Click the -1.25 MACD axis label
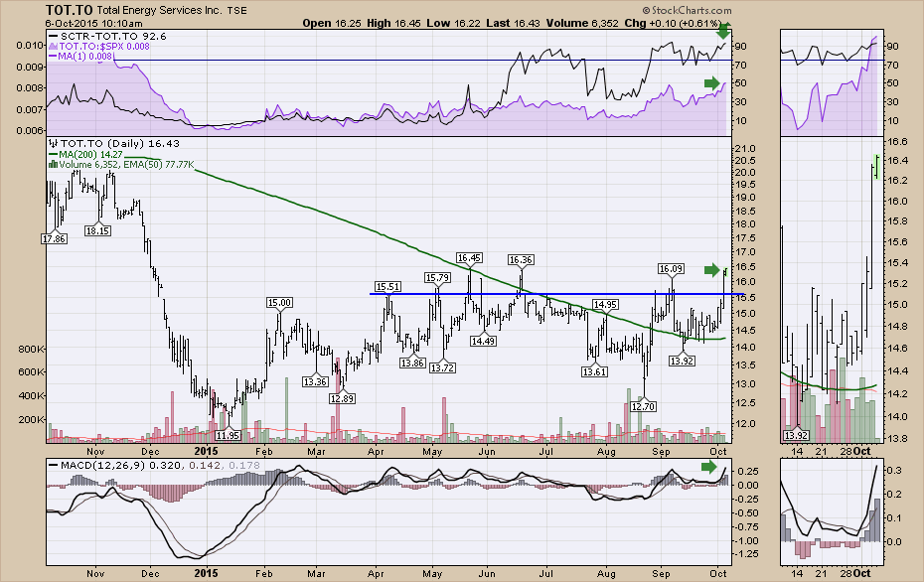 pos(744,554)
